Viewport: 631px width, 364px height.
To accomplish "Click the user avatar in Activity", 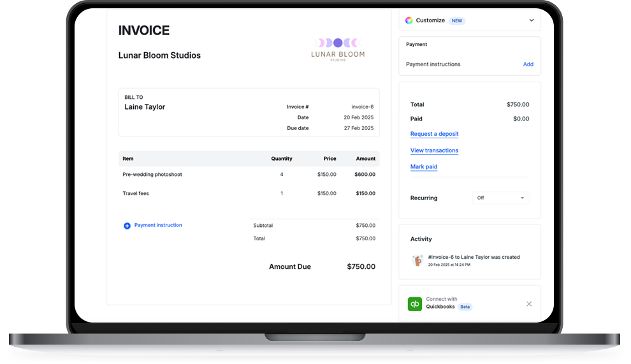I will (417, 260).
